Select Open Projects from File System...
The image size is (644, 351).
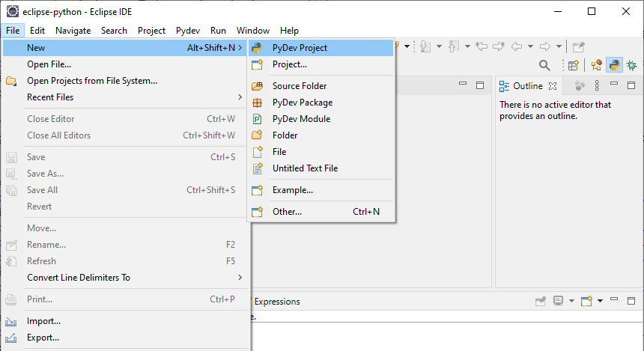[x=125, y=81]
